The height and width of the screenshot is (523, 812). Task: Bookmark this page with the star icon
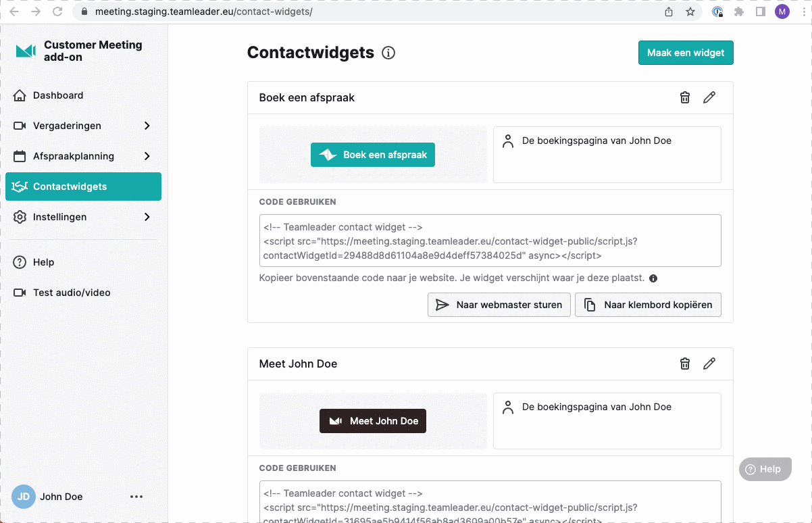(x=690, y=11)
